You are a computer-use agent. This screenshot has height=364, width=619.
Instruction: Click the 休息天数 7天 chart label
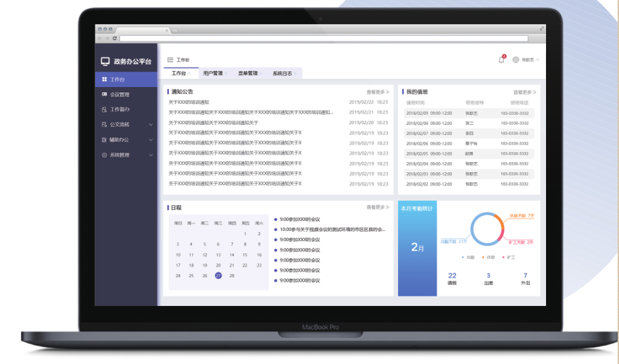coord(522,215)
